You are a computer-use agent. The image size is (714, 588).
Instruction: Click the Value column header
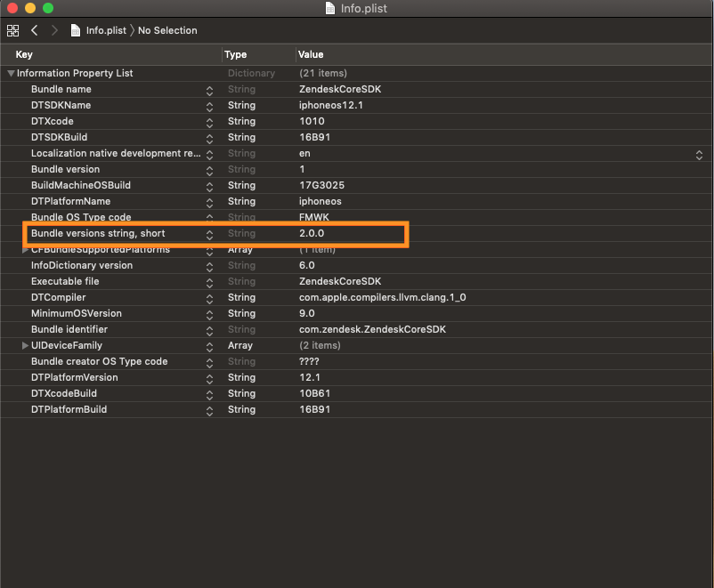point(311,54)
